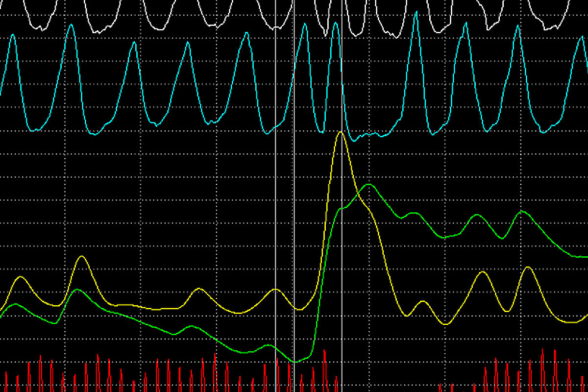The image size is (588, 392).
Task: Click the tallest peak of the yellow trace
Action: tap(340, 132)
